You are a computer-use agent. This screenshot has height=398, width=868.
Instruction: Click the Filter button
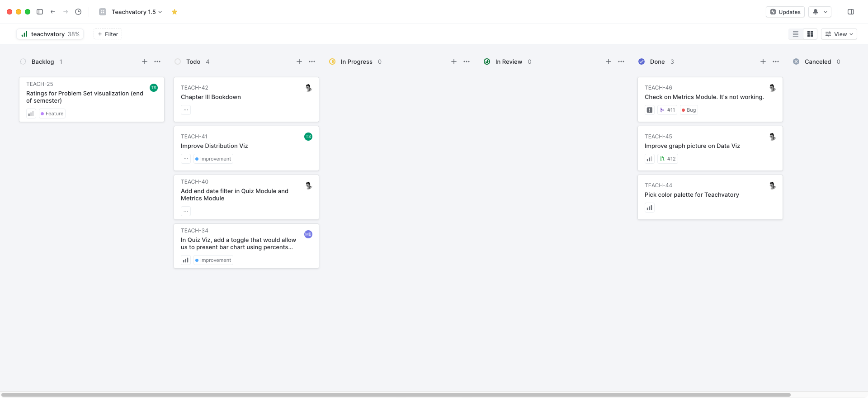click(x=108, y=34)
